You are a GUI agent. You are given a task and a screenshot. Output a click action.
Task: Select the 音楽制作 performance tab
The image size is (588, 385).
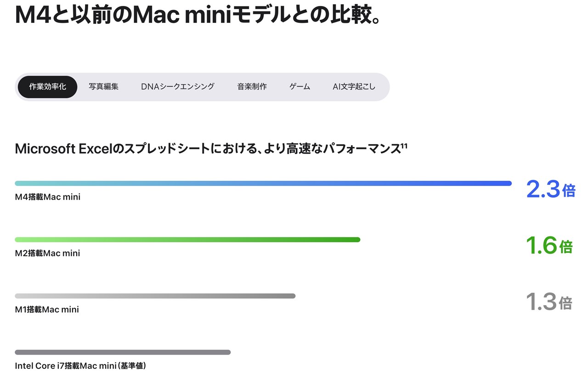click(252, 86)
